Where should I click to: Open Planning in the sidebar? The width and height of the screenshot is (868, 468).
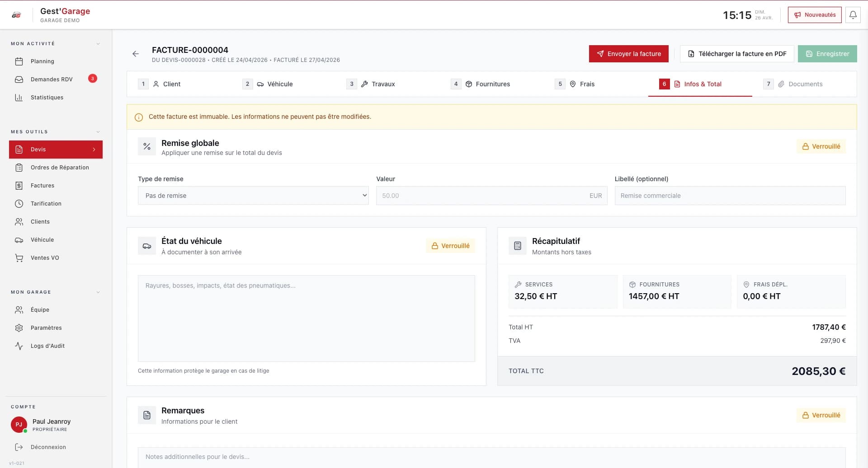(x=56, y=61)
